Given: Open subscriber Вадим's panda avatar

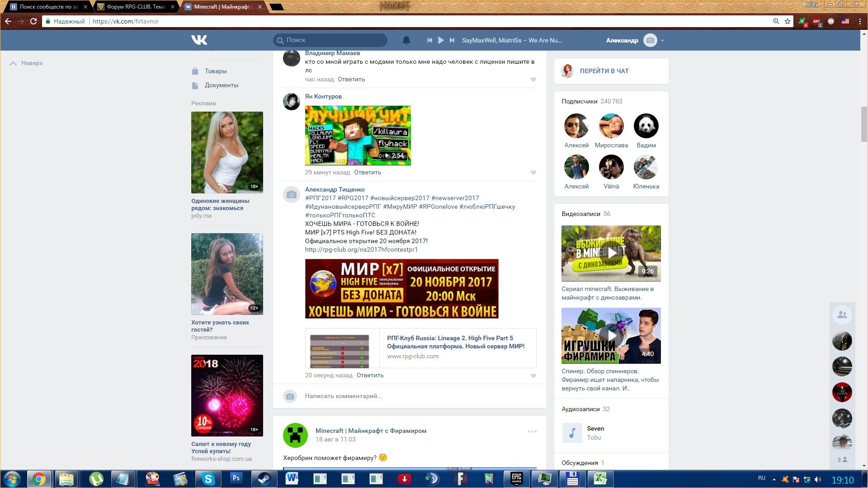Looking at the screenshot, I should coord(646,126).
